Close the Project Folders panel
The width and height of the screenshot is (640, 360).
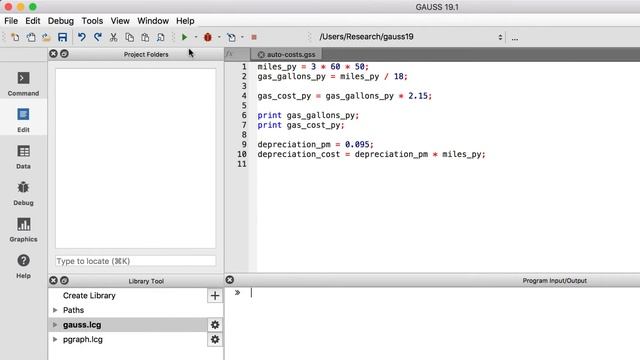(x=53, y=53)
